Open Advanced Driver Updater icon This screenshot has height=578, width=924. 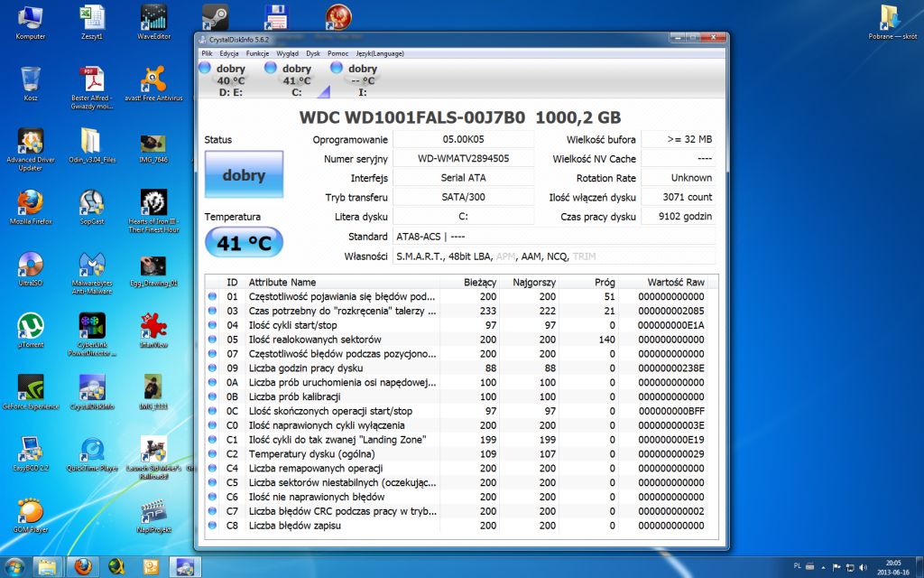30,150
